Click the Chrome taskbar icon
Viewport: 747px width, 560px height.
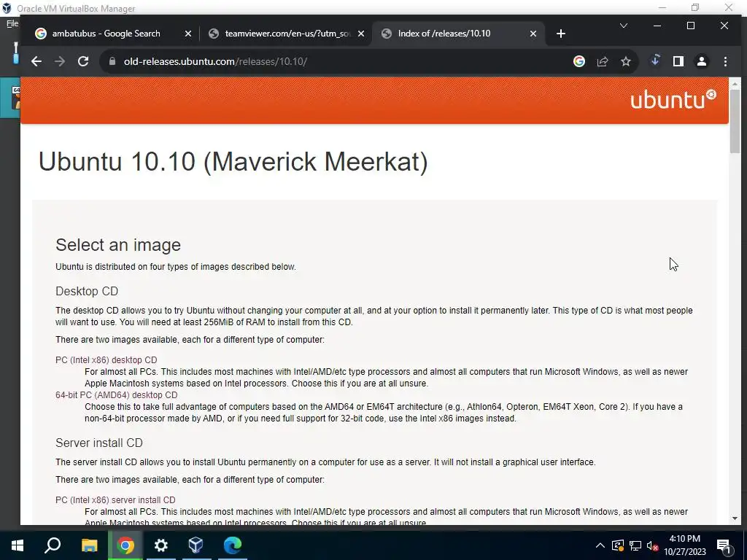click(125, 545)
